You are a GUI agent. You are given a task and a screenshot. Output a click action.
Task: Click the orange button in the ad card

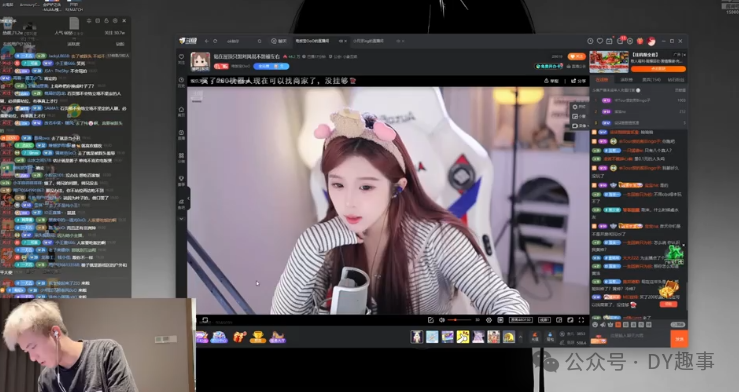click(x=658, y=69)
